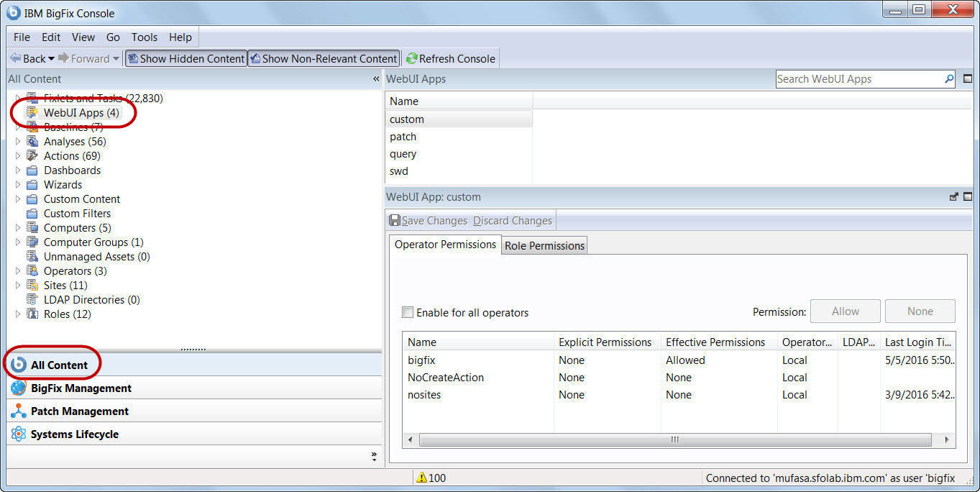The width and height of the screenshot is (980, 492).
Task: Click Discard Changes
Action: 512,220
